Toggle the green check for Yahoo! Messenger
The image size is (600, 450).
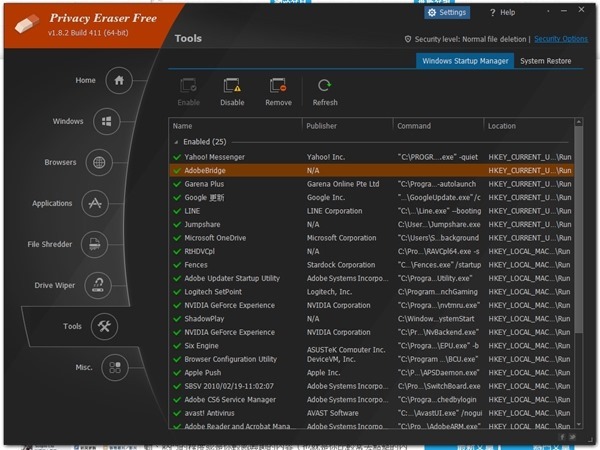click(x=177, y=157)
